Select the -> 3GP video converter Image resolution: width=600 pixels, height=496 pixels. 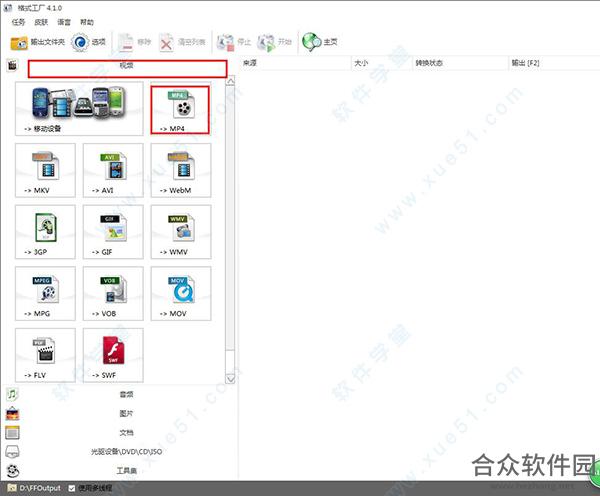click(46, 232)
